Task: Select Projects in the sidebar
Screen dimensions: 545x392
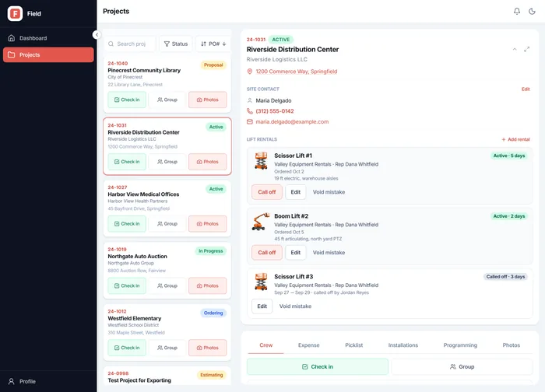Action: 48,55
